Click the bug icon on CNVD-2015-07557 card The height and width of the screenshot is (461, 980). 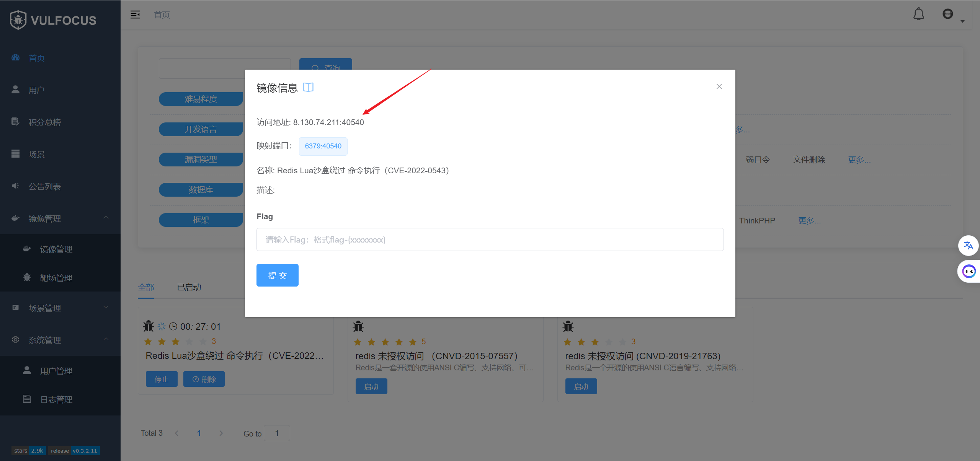pos(358,326)
